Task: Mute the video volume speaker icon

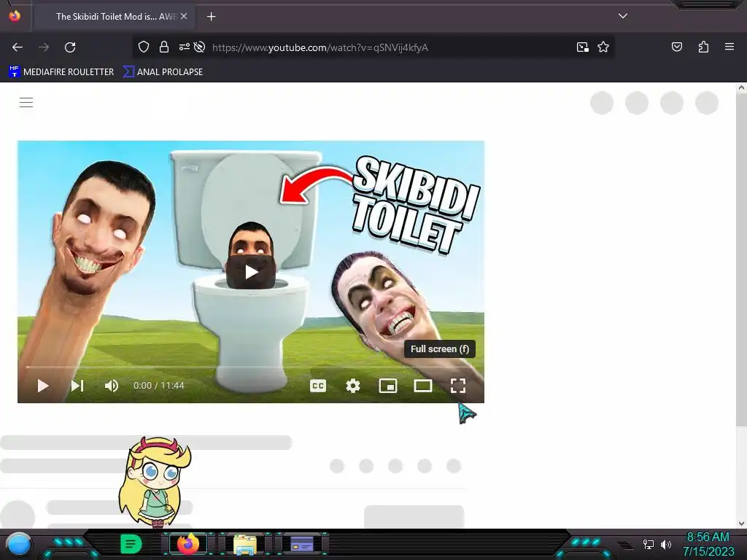Action: 112,386
